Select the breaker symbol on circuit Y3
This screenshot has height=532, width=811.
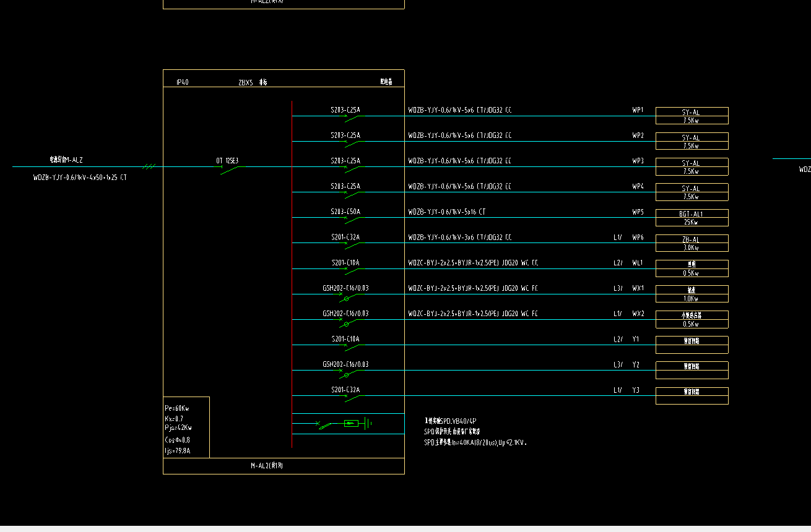(x=353, y=397)
